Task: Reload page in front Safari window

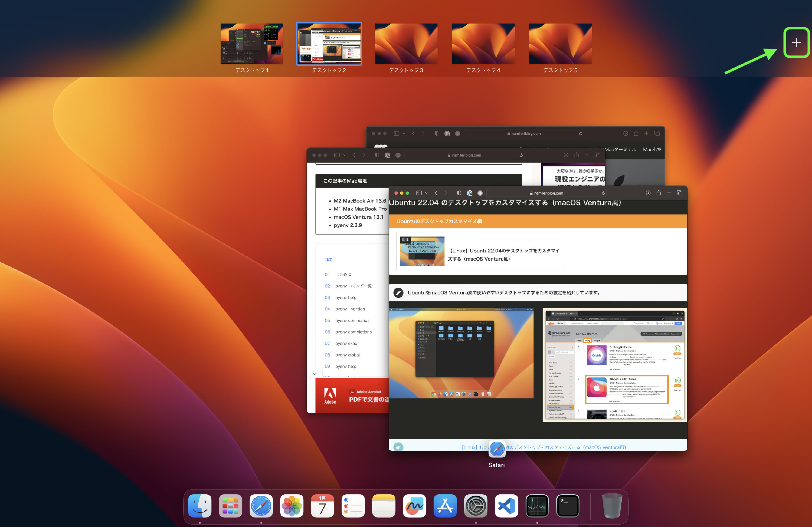Action: click(x=603, y=193)
